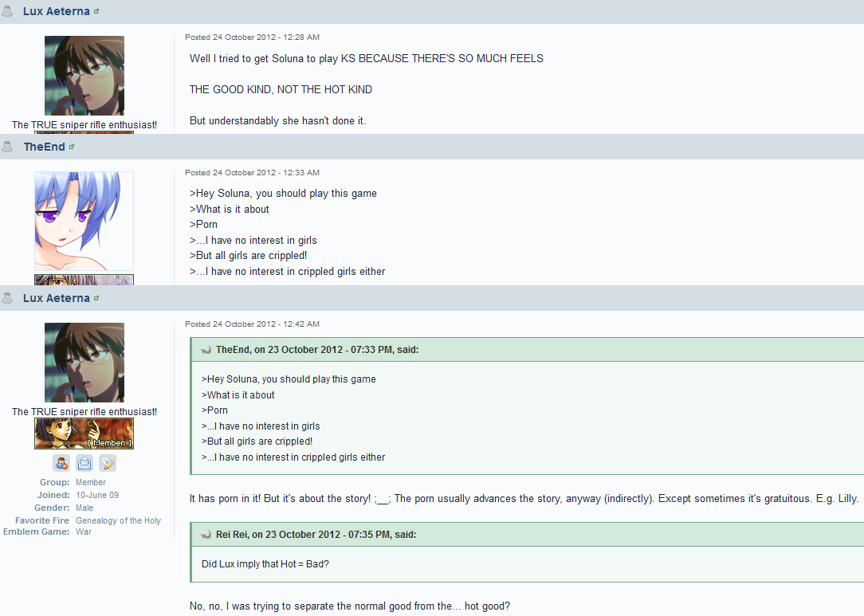Image resolution: width=864 pixels, height=616 pixels.
Task: Click the find member content pencil icon
Action: [108, 463]
